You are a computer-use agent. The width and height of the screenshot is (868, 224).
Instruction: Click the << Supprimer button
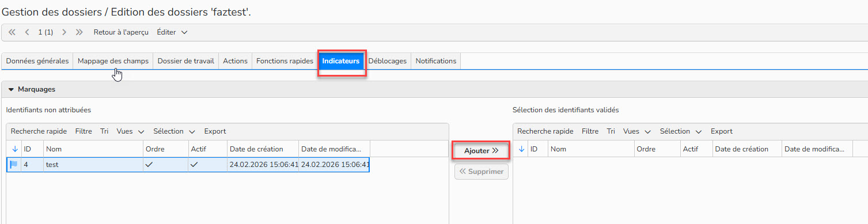coord(481,172)
